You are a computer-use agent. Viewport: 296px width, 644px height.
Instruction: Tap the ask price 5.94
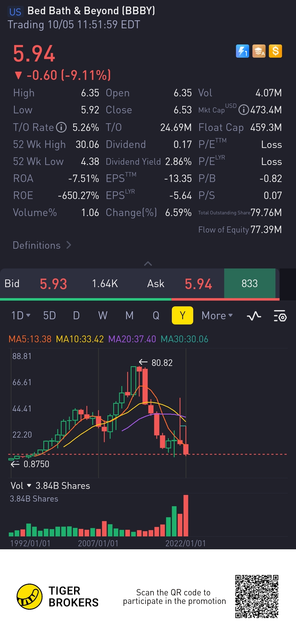click(x=198, y=284)
